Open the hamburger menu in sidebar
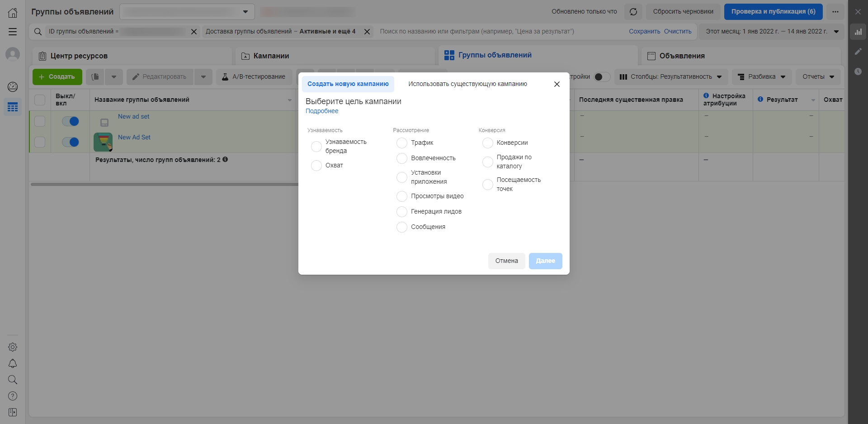The width and height of the screenshot is (868, 424). 13,32
